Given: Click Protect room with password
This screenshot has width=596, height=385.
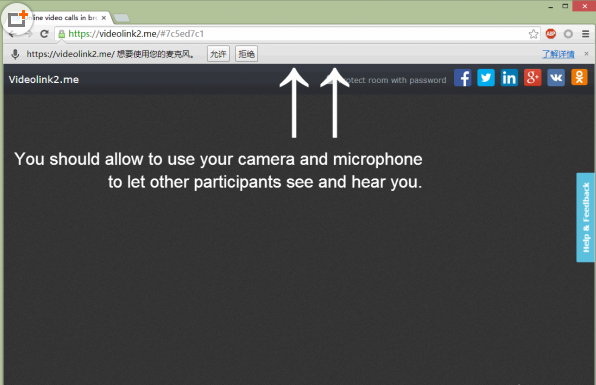Looking at the screenshot, I should tap(387, 80).
